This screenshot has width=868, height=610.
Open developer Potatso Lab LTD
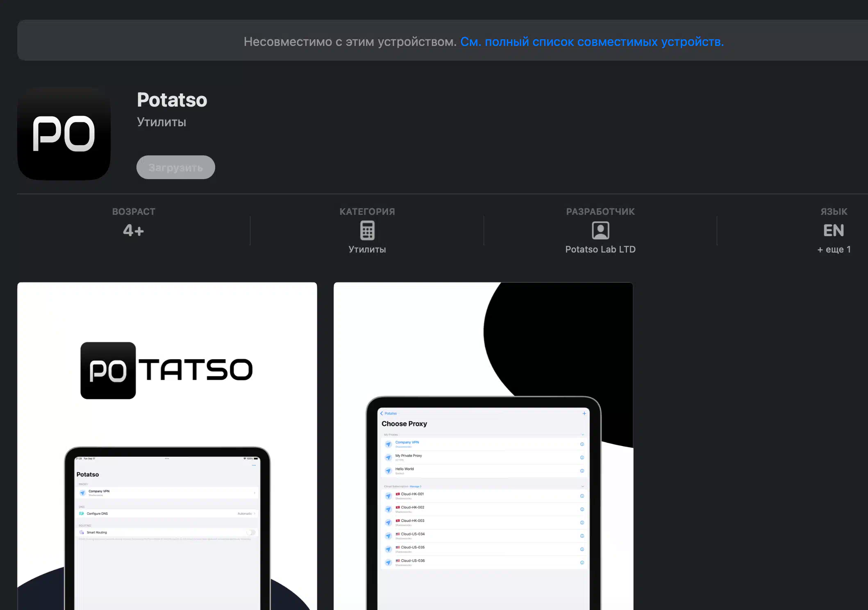tap(600, 249)
